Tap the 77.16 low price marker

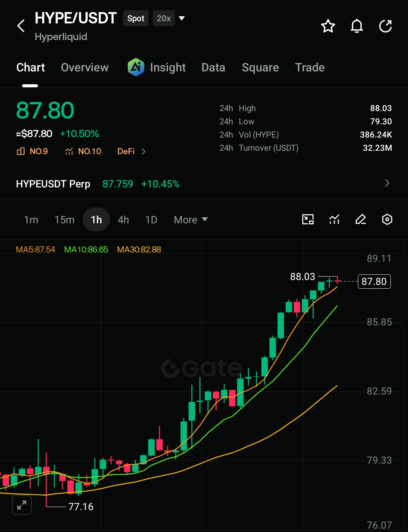click(x=81, y=507)
